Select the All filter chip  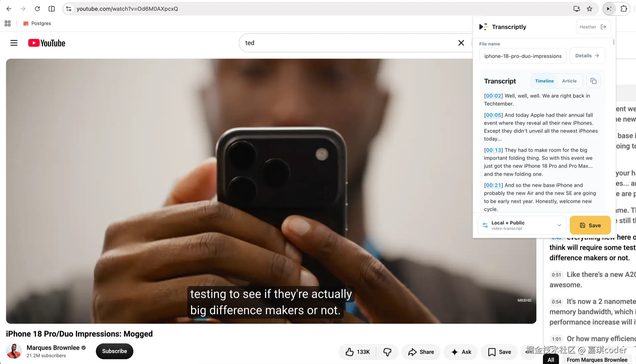(551, 360)
